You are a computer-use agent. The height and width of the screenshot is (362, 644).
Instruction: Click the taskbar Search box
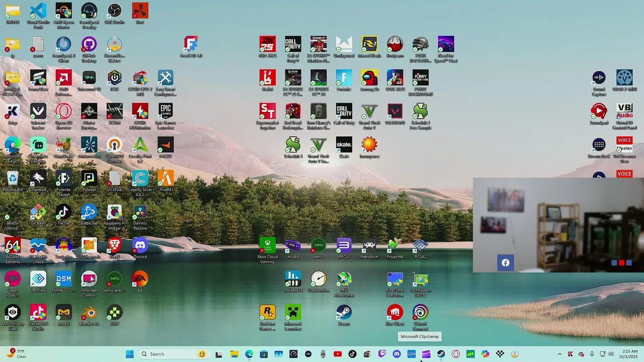coord(174,354)
